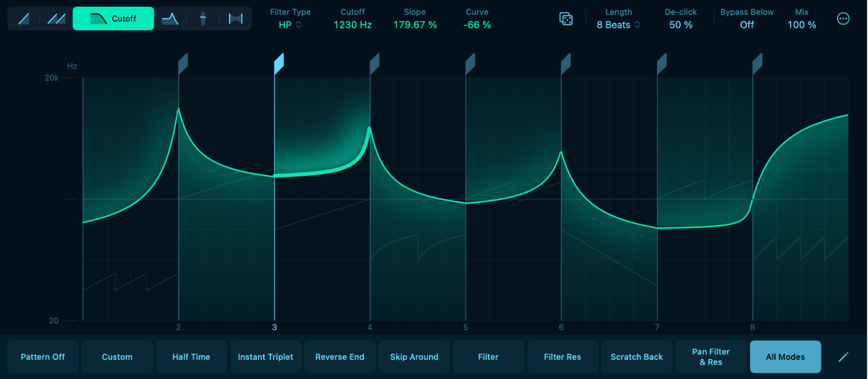This screenshot has width=868, height=379.
Task: Select the slice marker flag at beat 5
Action: 470,64
